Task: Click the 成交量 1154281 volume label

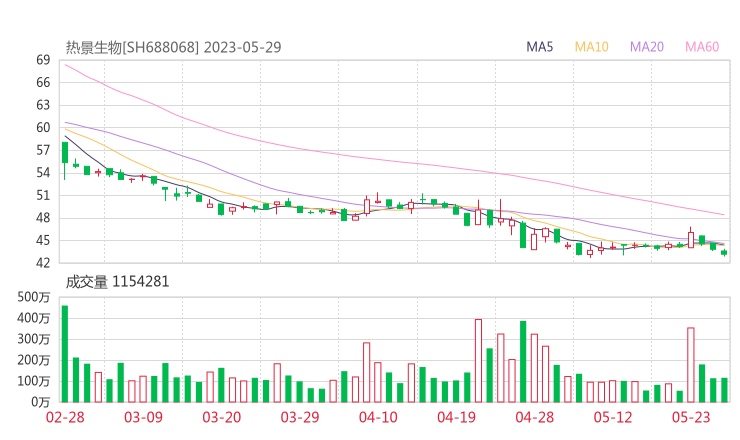Action: 117,282
